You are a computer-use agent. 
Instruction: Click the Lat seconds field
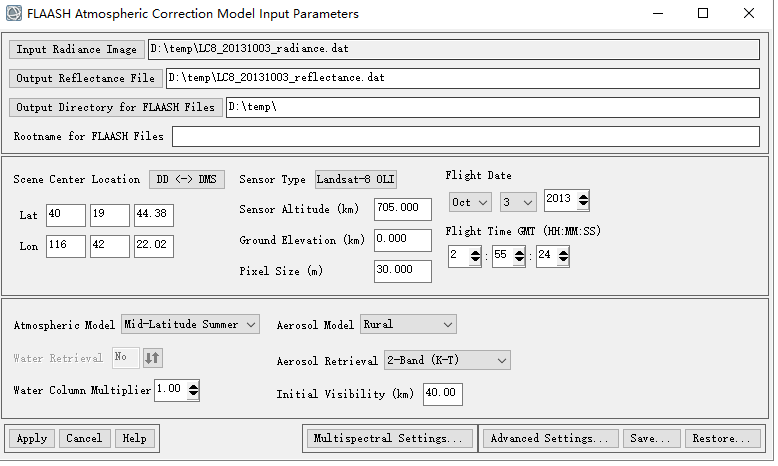point(154,215)
